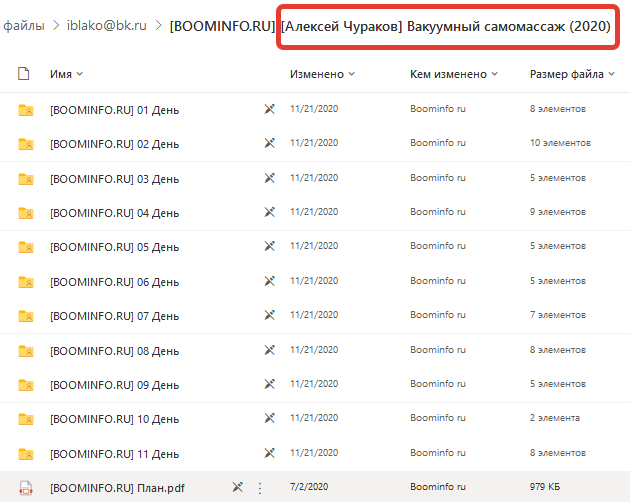Click the '10 элементов' size for 02 День

(560, 143)
